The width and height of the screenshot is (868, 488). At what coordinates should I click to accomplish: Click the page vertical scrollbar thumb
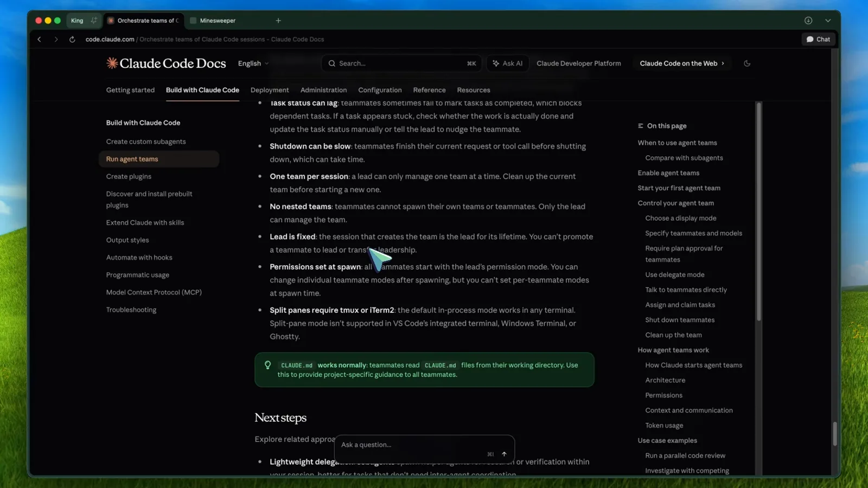pos(835,434)
